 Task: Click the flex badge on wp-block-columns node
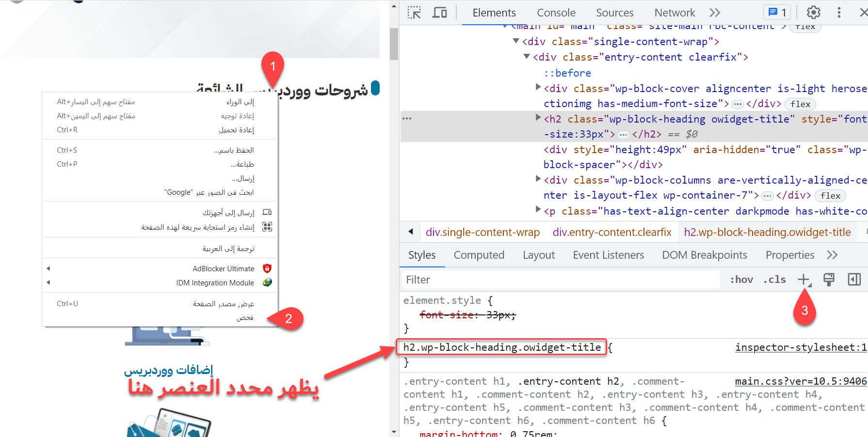(x=831, y=195)
